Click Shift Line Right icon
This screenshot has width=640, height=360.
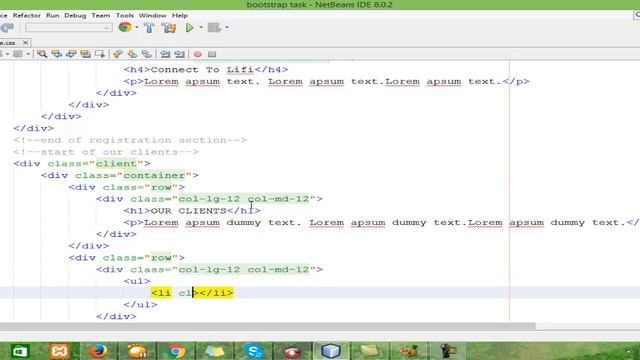point(180,54)
